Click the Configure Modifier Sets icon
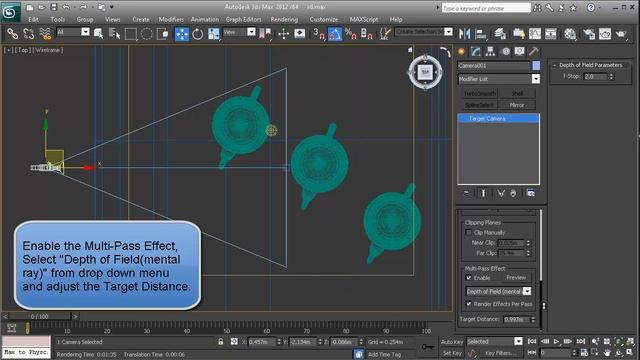The image size is (640, 360). [x=530, y=193]
